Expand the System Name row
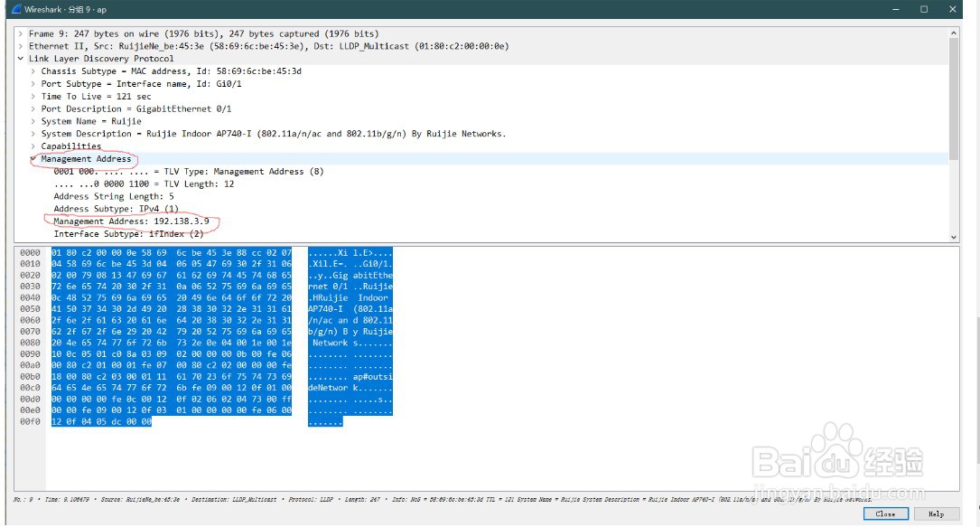Image resolution: width=980 pixels, height=527 pixels. point(33,121)
